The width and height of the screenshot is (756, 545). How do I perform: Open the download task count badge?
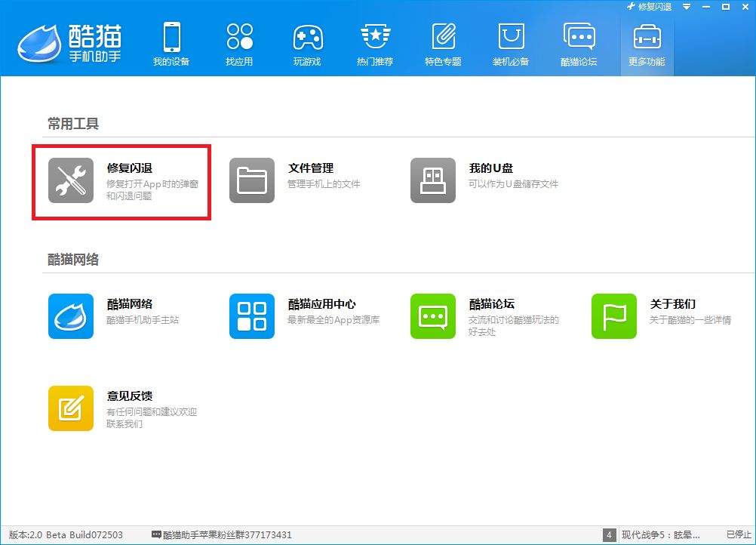[x=610, y=535]
